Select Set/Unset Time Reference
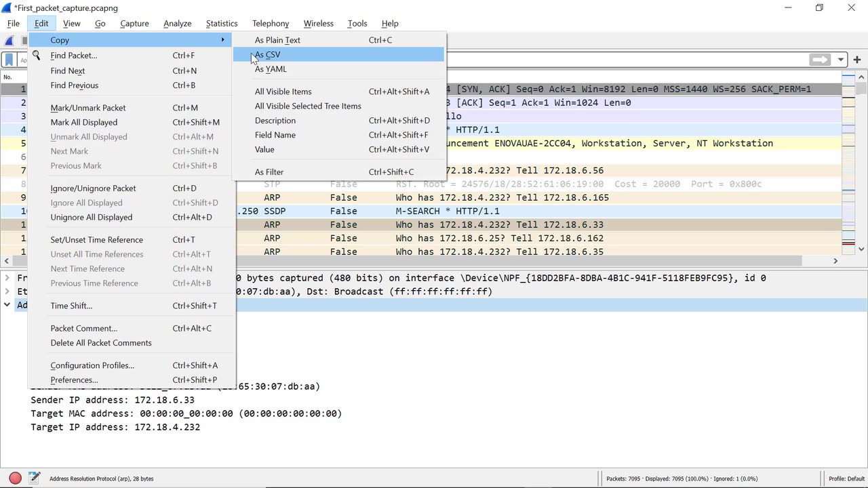The image size is (868, 488). click(132, 240)
